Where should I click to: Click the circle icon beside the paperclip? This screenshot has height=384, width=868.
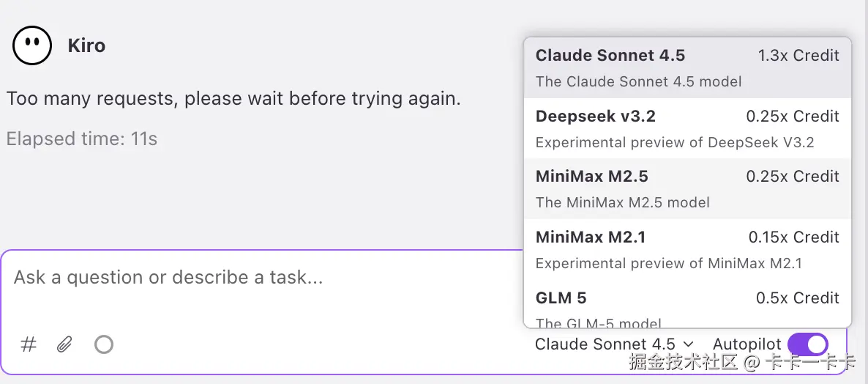(x=104, y=344)
